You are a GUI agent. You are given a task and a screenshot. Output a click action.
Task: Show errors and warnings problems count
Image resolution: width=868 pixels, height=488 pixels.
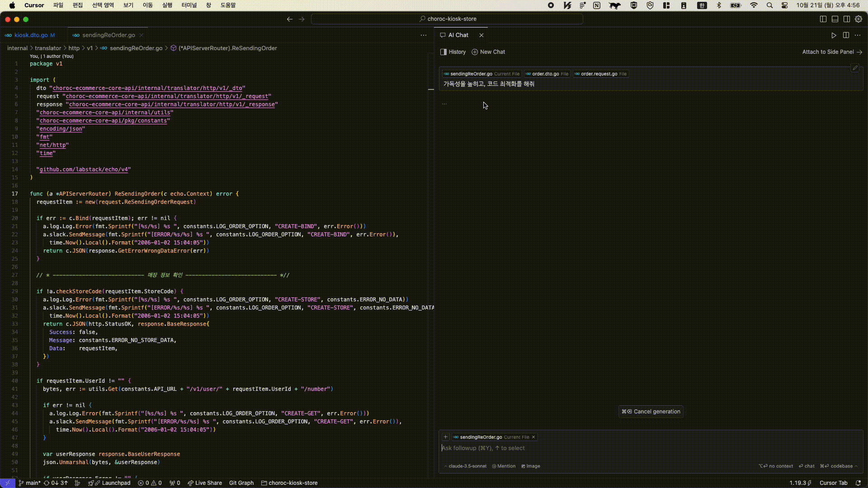(150, 483)
